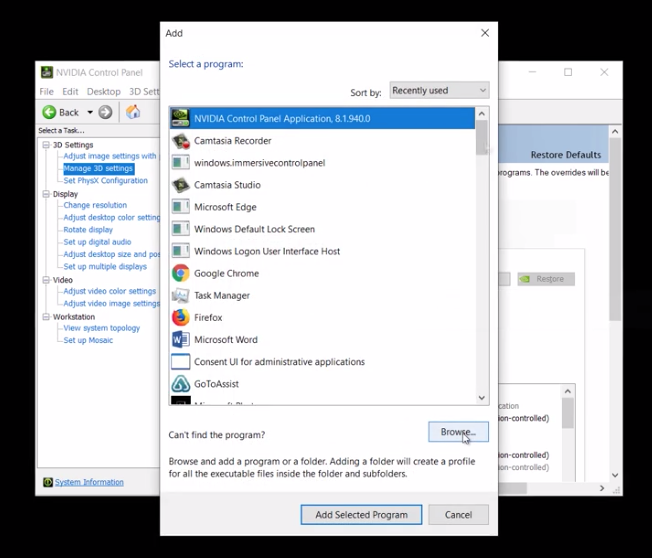The height and width of the screenshot is (558, 652).
Task: Click the Camtasia Recorder icon
Action: [180, 141]
